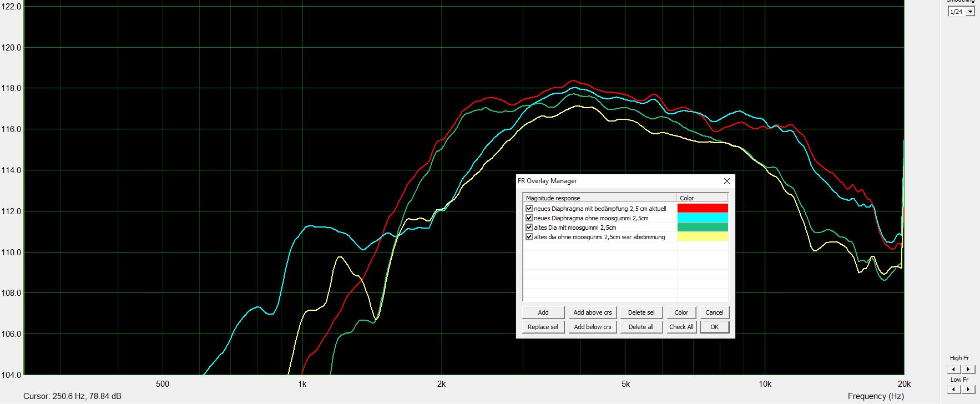Click the cyan overlay color swatch
980x404 pixels.
(702, 218)
